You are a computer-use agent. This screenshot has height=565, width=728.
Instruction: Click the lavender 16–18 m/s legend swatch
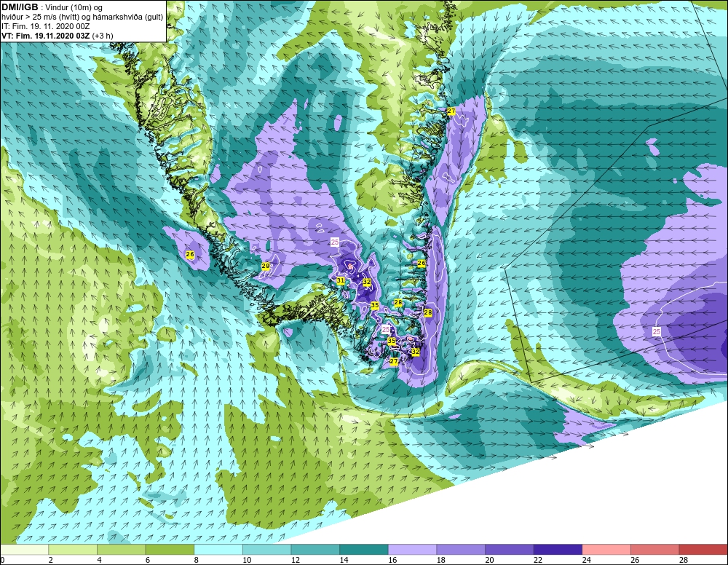pos(412,550)
